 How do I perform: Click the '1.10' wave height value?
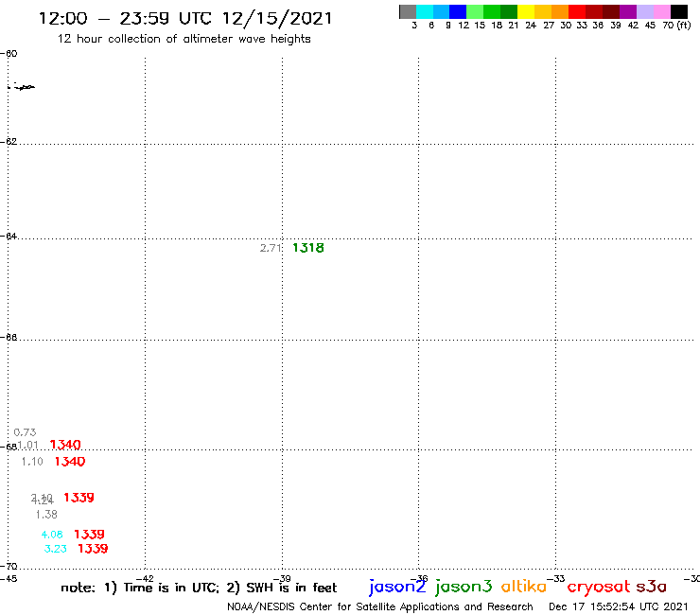32,462
